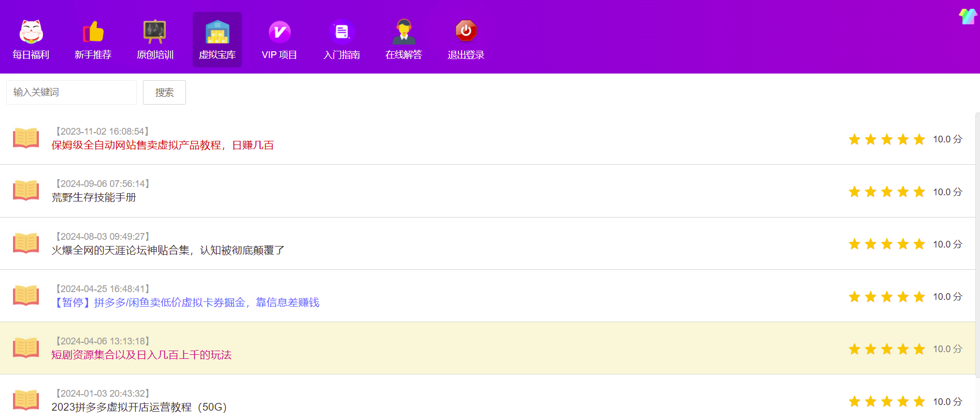Click the star rating of 短剧资源集合 row
Viewport: 980px width, 420px height.
886,350
